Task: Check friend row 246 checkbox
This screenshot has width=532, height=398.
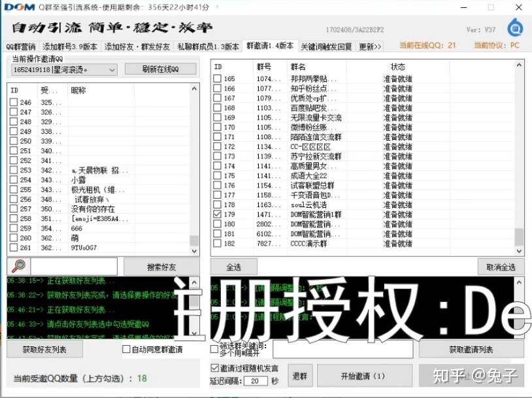Action: click(14, 102)
